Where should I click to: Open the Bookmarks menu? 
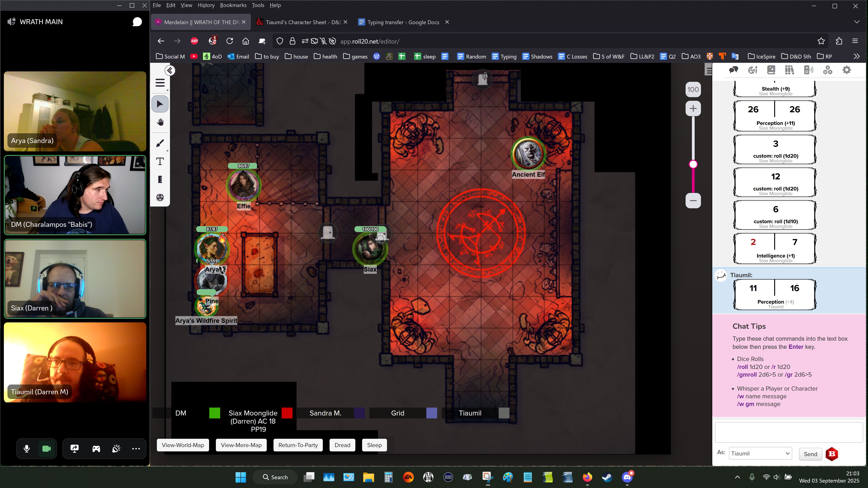[x=233, y=5]
